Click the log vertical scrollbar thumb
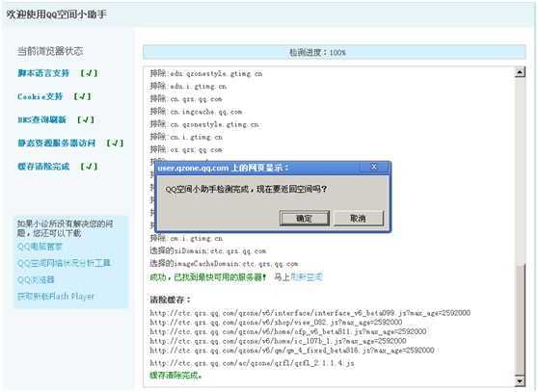538x392 pixels. (x=520, y=320)
